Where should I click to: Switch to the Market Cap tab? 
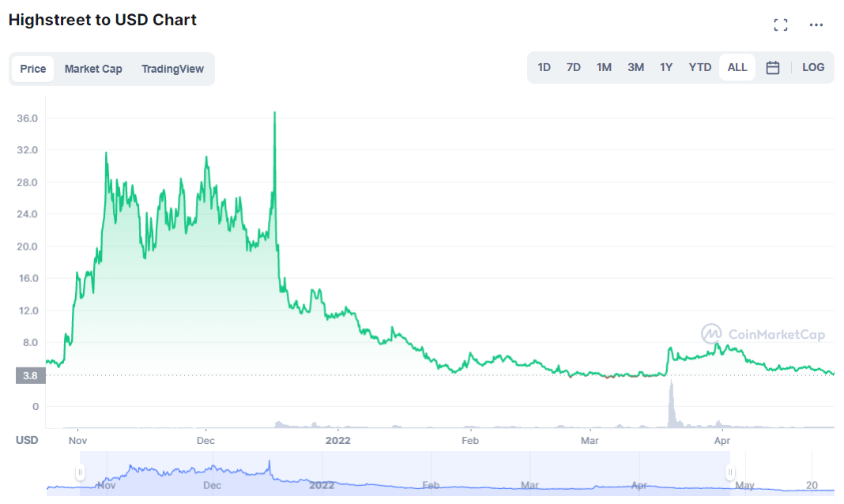[93, 69]
